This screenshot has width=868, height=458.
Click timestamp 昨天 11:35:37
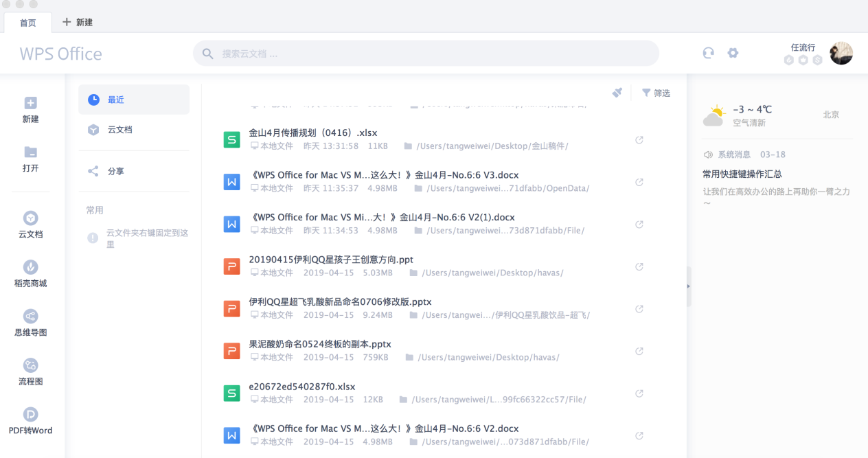(x=331, y=188)
